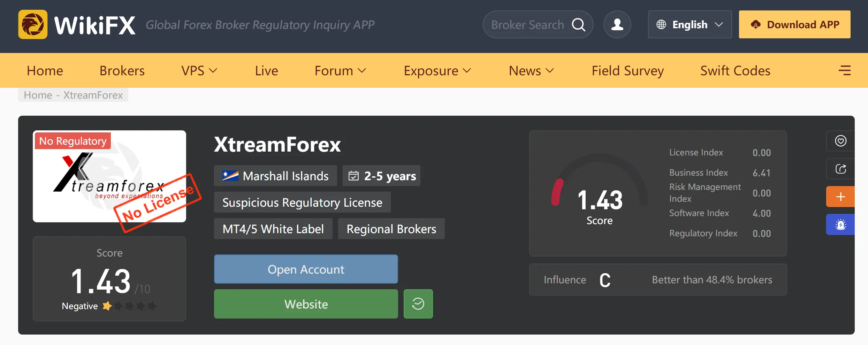Click the Home breadcrumb link
This screenshot has height=345, width=868.
coord(38,95)
